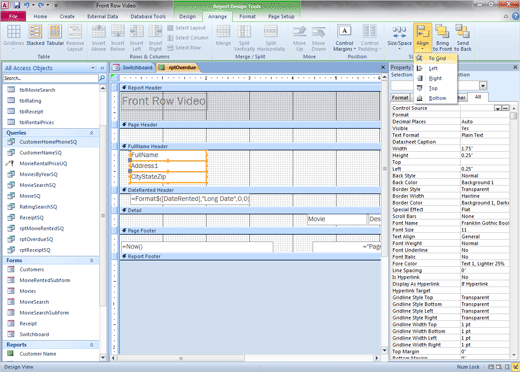520x372 pixels.
Task: Select the All tab in Property Sheet
Action: [x=478, y=97]
